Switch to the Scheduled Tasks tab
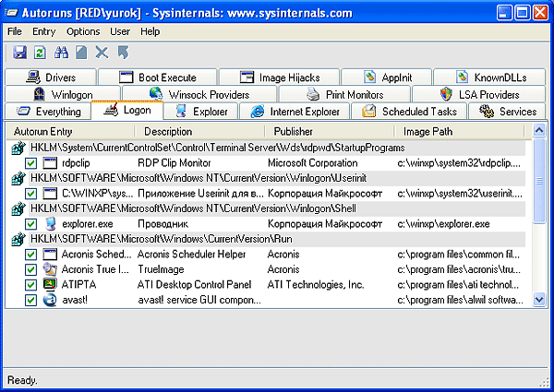This screenshot has height=392, width=554. [409, 112]
